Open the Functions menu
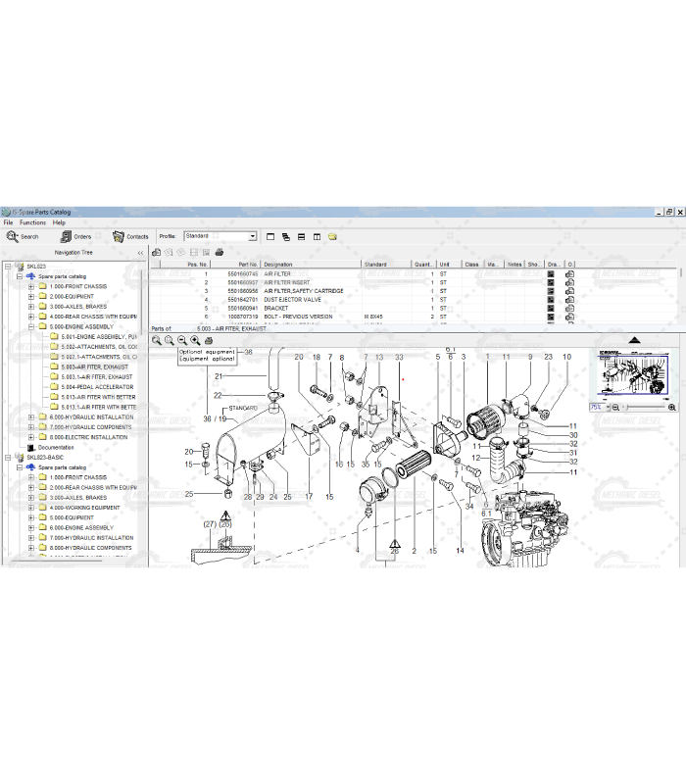This screenshot has width=686, height=784. pyautogui.click(x=32, y=222)
